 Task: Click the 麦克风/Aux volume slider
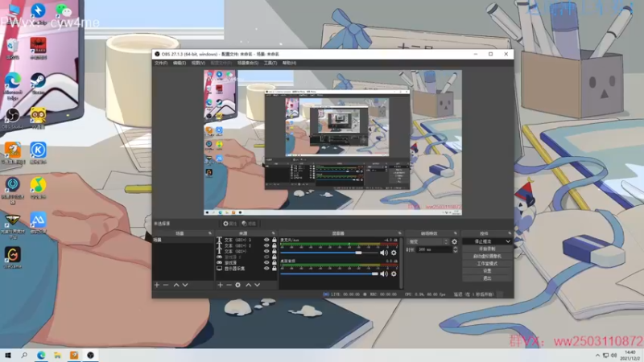click(x=329, y=253)
